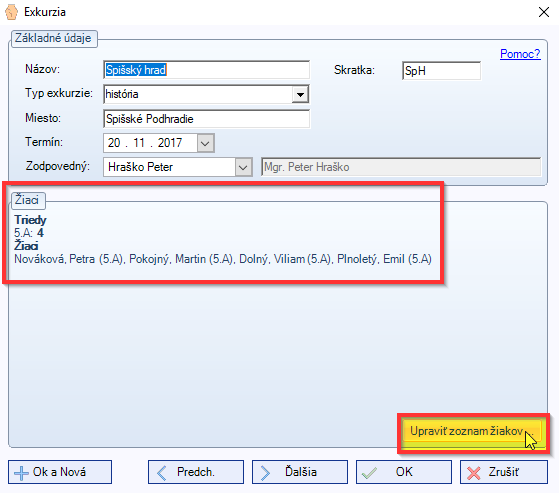Click into the Názov field with Spišský hrad
This screenshot has width=559, height=493.
(206, 70)
